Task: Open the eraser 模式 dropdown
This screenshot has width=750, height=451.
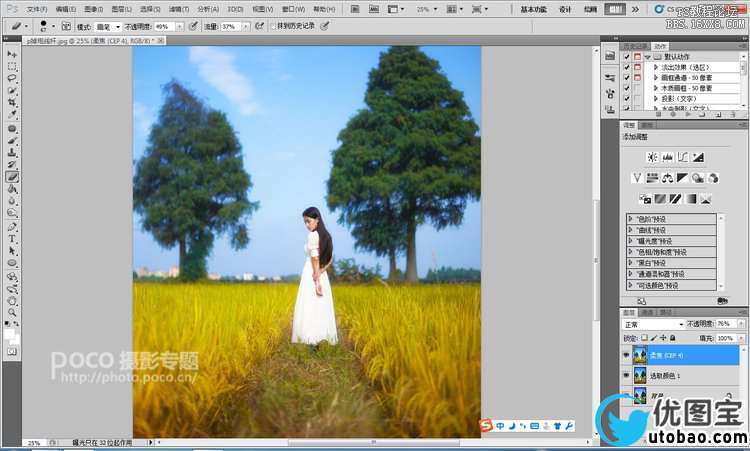Action: coord(108,27)
